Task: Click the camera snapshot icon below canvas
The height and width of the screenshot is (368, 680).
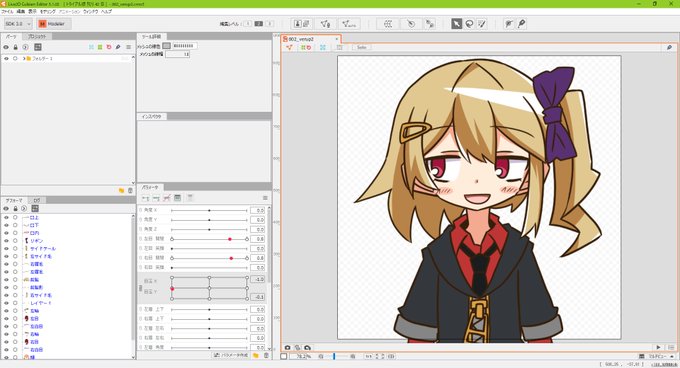Action: pos(287,348)
